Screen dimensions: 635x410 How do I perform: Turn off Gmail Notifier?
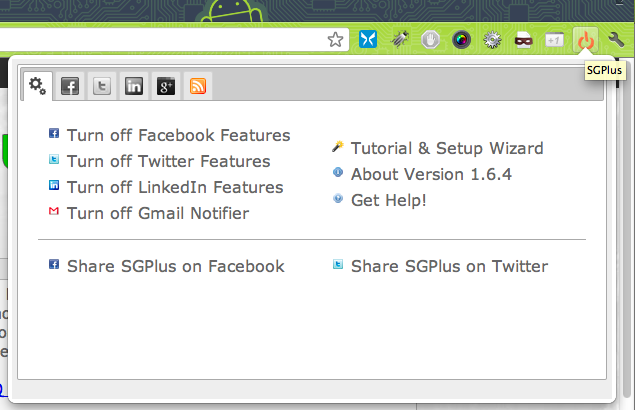pos(158,213)
